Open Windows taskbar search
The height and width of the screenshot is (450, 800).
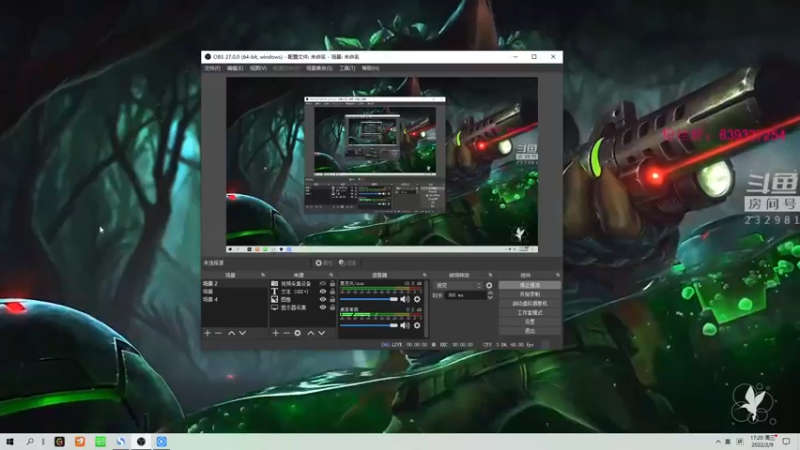click(30, 442)
